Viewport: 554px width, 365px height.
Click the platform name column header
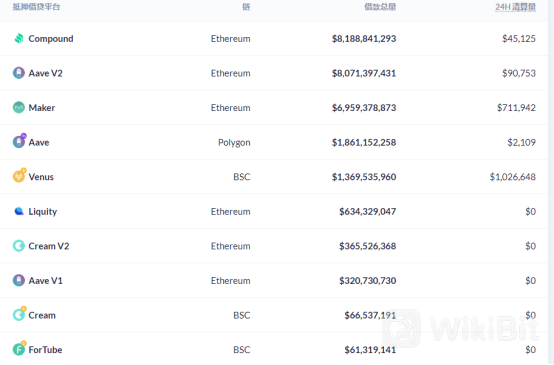point(36,7)
